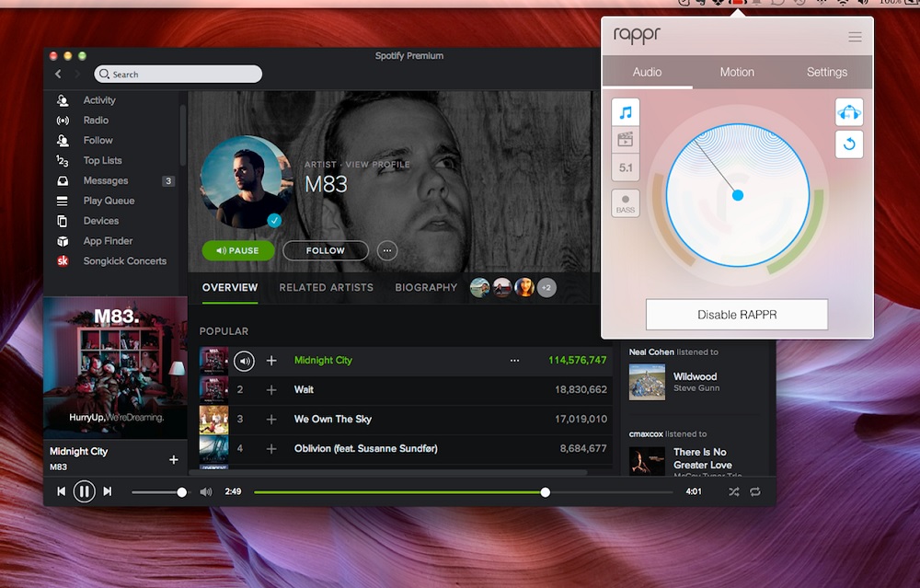Screen dimensions: 920x588
Task: Select rappr movie mode clapperboard icon
Action: (x=626, y=140)
